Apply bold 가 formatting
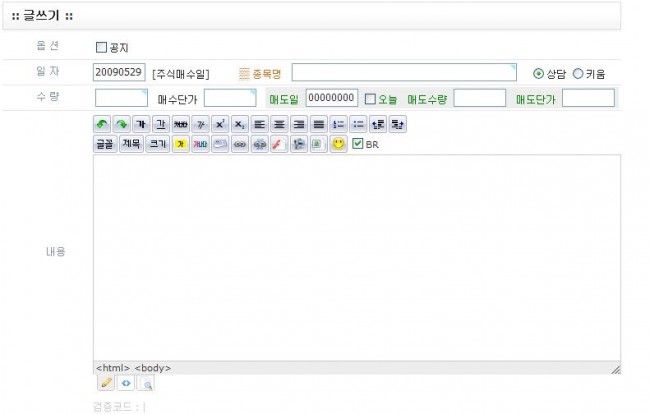 pos(141,124)
